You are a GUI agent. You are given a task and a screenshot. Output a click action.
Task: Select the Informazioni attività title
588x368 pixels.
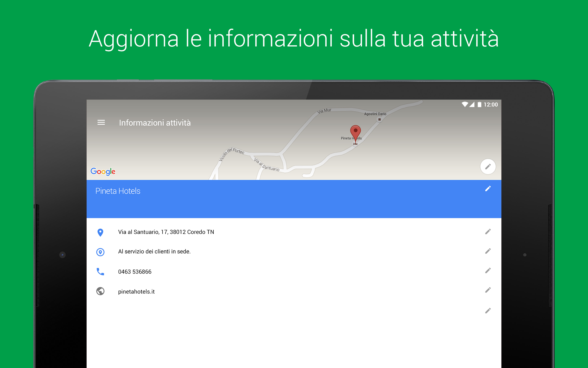tap(155, 123)
